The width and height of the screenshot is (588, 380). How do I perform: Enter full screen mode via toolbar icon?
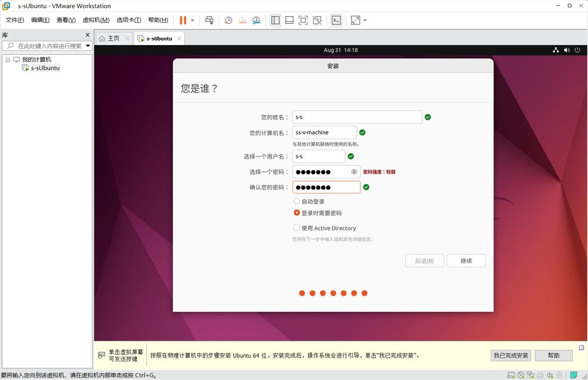click(x=303, y=20)
